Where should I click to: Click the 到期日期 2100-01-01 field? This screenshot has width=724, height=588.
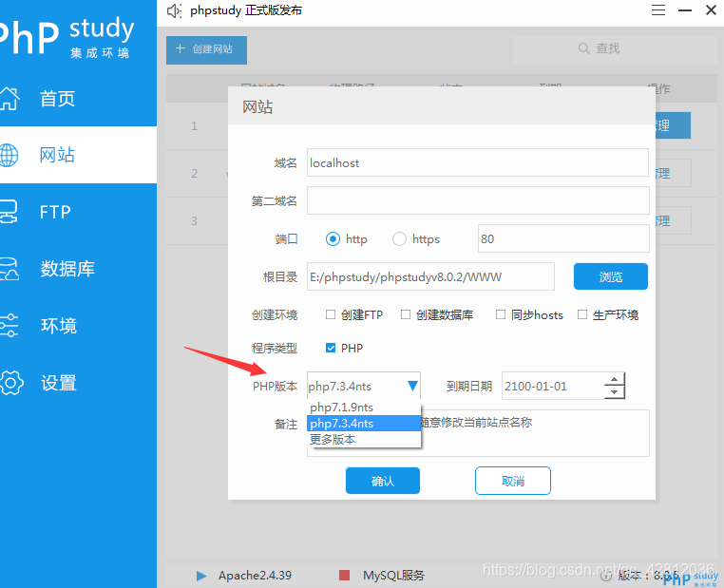pyautogui.click(x=553, y=386)
